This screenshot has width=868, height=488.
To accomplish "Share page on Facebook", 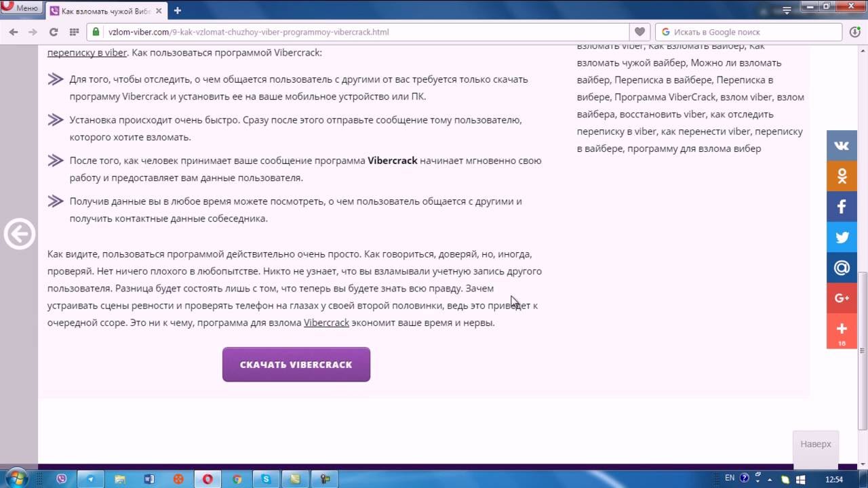I will (842, 207).
